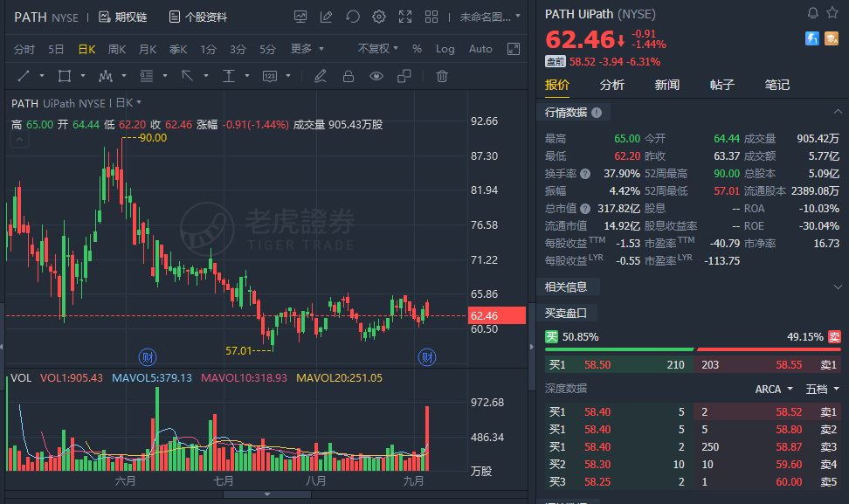Open the 分析 analysis tab
This screenshot has height=504, width=849.
[x=611, y=85]
